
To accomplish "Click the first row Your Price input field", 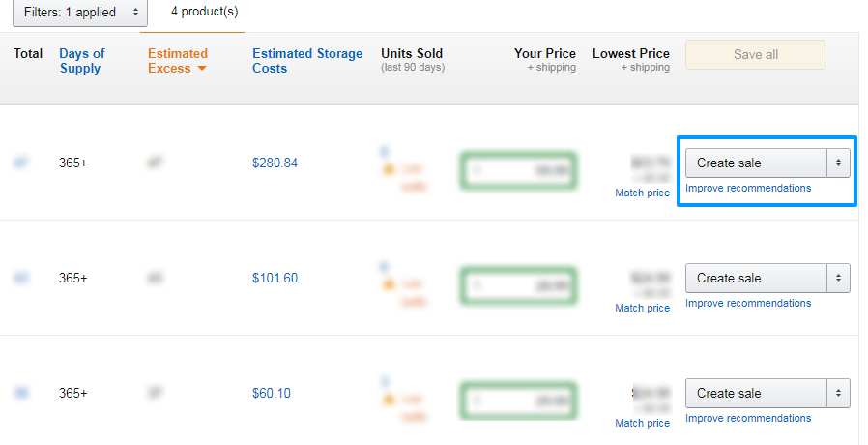I will coord(518,170).
